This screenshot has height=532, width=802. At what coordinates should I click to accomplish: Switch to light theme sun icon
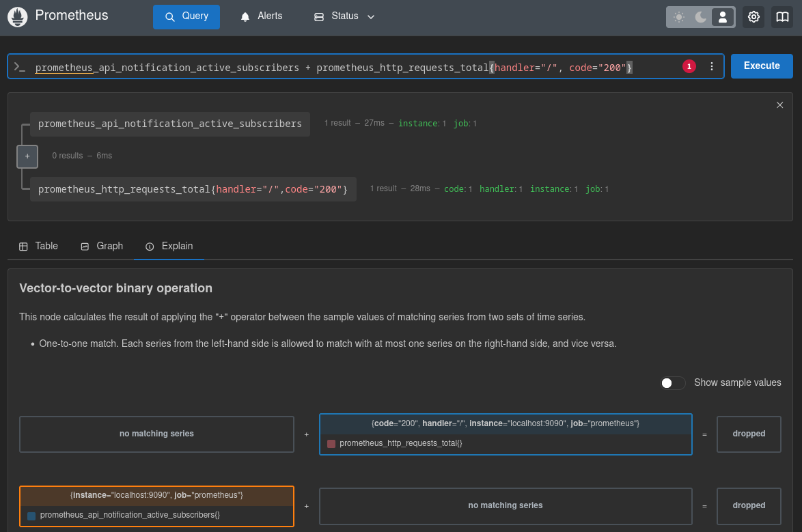pyautogui.click(x=679, y=17)
